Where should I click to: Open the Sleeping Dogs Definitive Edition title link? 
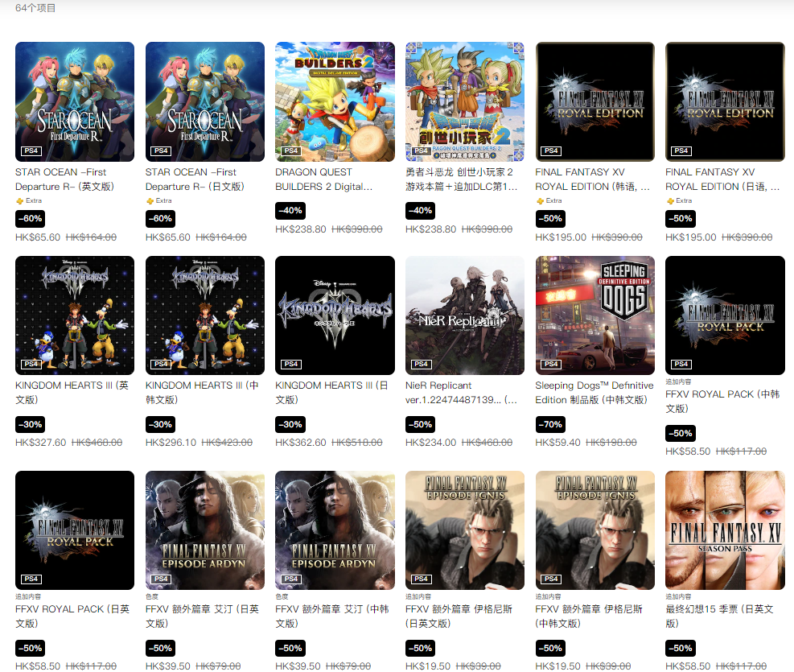594,393
